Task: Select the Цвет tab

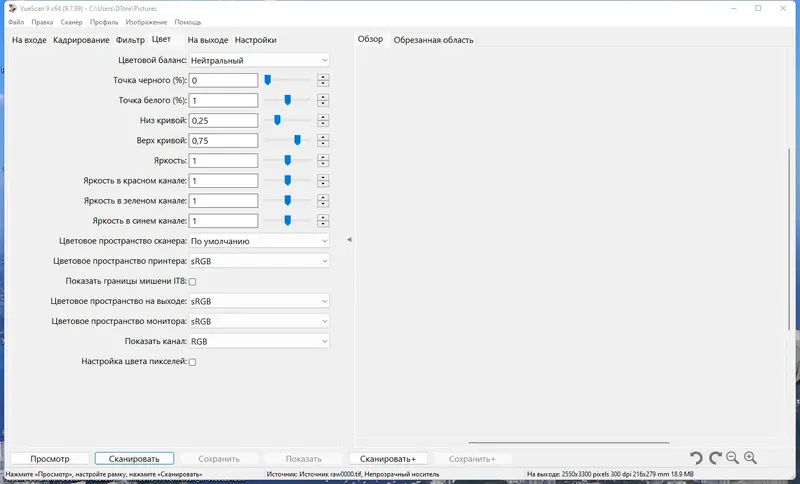Action: click(161, 39)
